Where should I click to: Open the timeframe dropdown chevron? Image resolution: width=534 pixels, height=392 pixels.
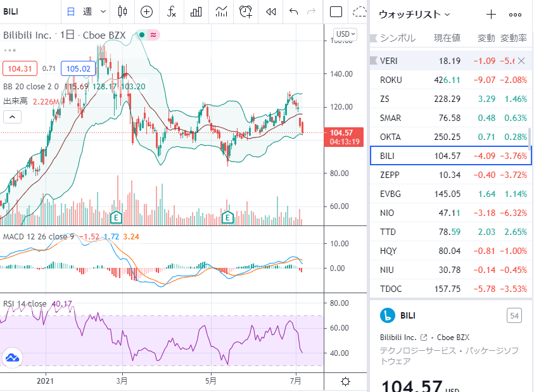(103, 12)
